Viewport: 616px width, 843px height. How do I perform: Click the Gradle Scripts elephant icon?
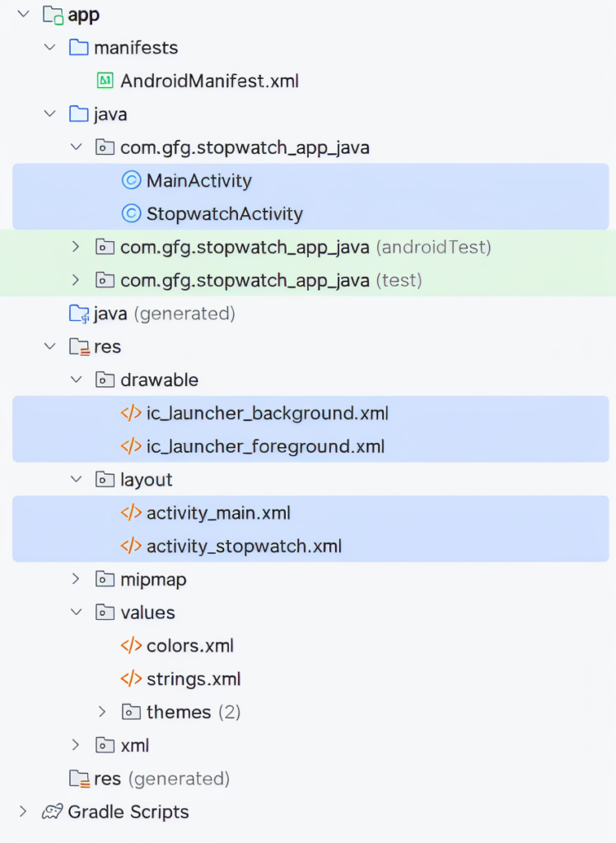click(x=52, y=811)
